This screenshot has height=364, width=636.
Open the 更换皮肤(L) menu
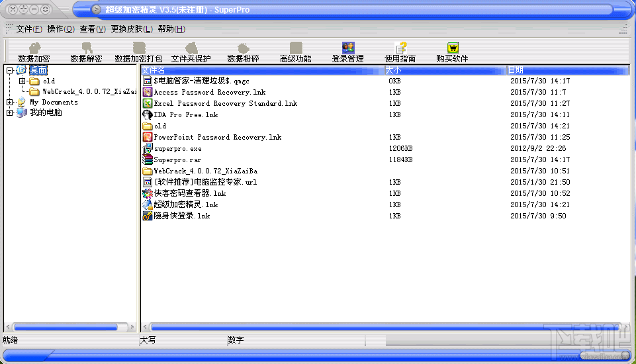pyautogui.click(x=132, y=29)
